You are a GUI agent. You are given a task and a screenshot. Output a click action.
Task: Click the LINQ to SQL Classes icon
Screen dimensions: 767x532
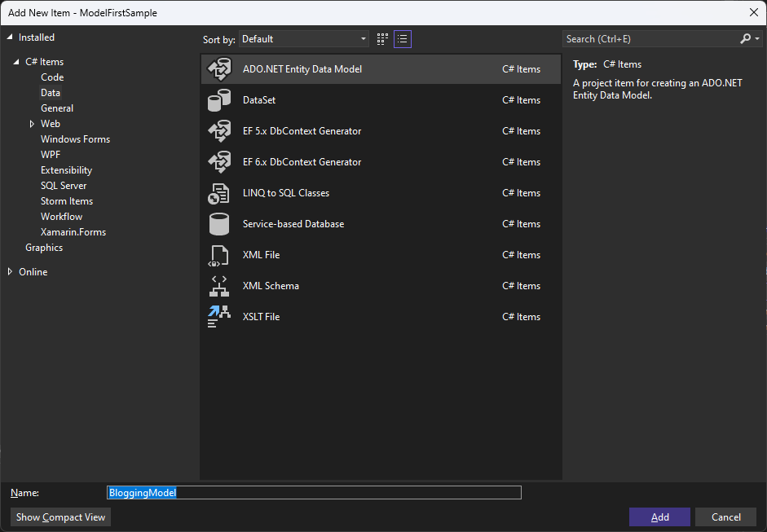click(219, 193)
